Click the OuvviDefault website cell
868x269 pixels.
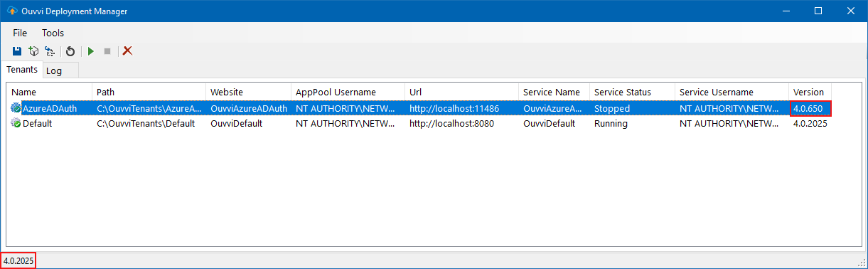tap(237, 123)
